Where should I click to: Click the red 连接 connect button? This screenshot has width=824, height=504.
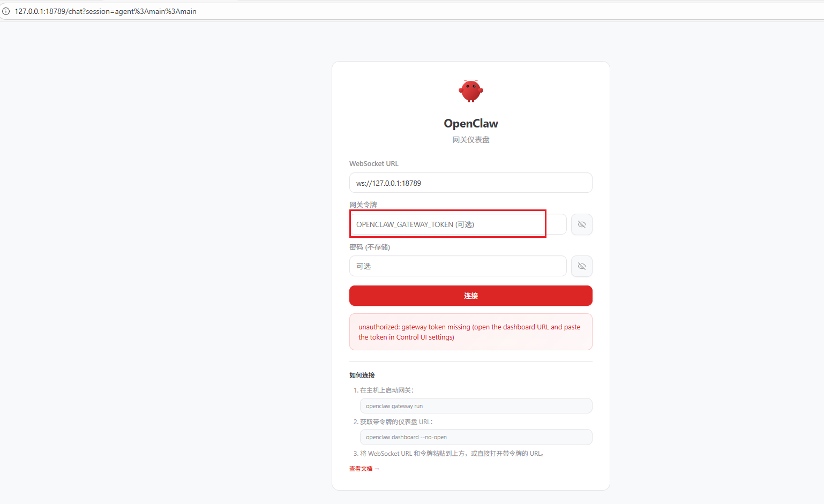click(471, 296)
